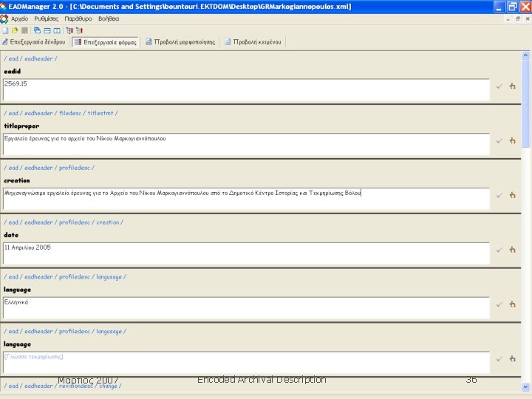Click profiledesc in the date field path
Screen dimensions: 532x399
click(75, 222)
